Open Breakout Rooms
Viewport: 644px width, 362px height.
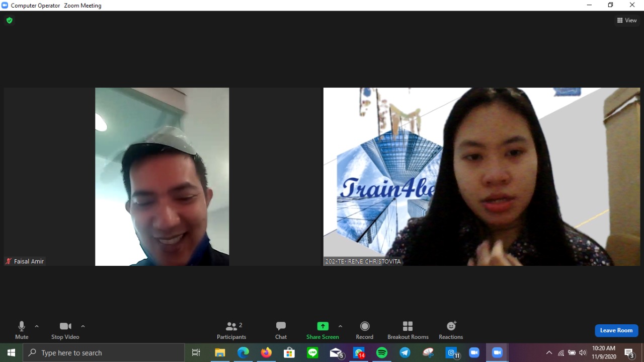click(x=408, y=330)
